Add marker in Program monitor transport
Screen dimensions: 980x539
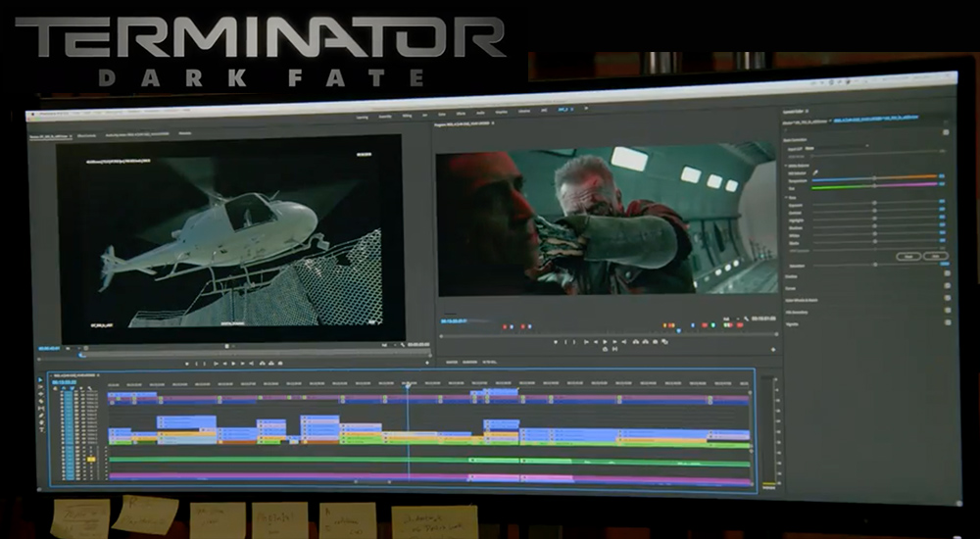pos(556,341)
